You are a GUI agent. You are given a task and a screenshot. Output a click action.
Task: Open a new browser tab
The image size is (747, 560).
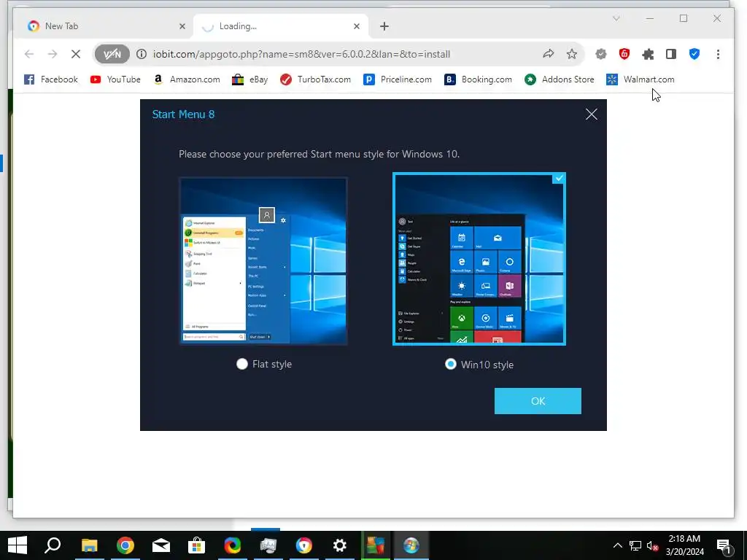coord(384,26)
